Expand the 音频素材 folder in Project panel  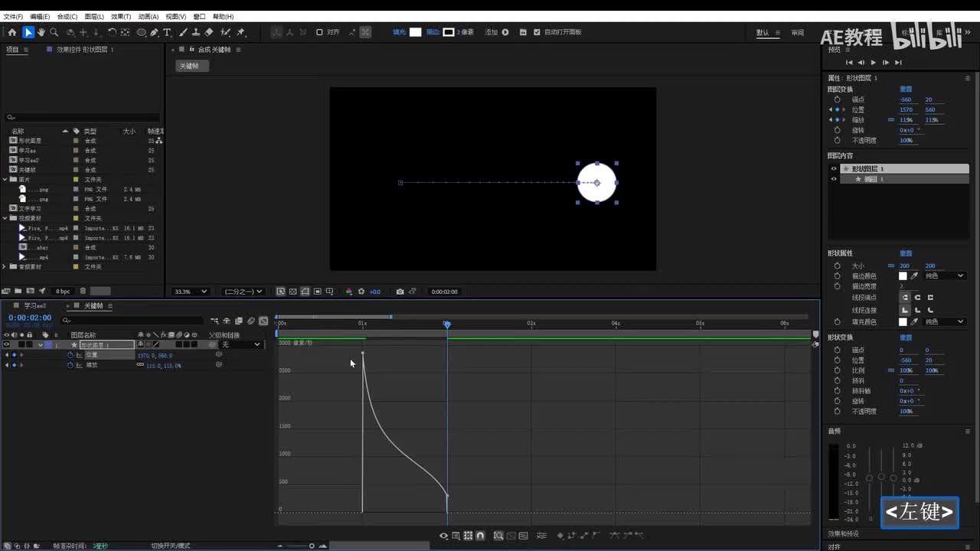point(5,266)
